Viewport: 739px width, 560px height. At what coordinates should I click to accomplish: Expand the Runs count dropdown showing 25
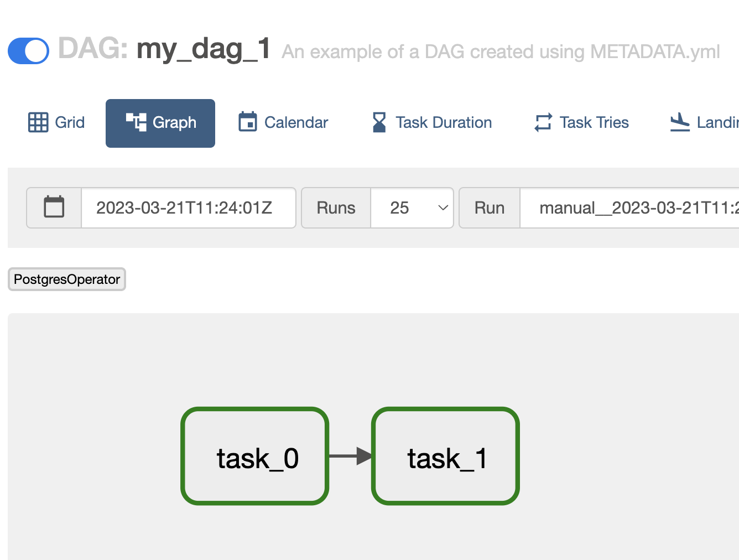tap(412, 208)
